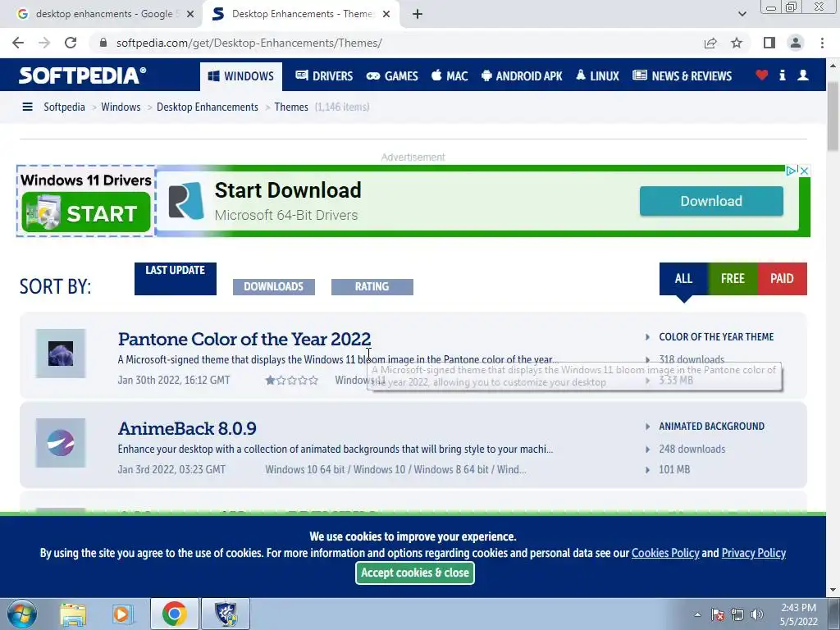Open the Cookies Policy link
This screenshot has height=630, width=840.
coord(665,553)
